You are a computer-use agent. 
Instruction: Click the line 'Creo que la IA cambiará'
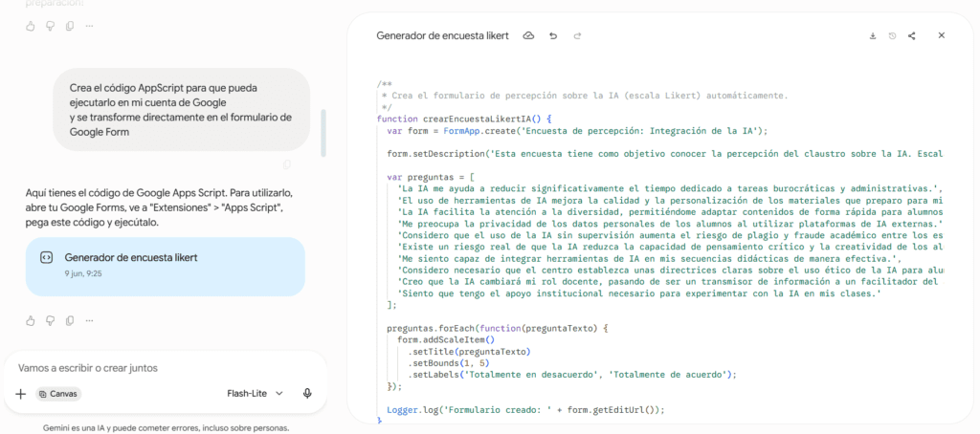click(669, 282)
